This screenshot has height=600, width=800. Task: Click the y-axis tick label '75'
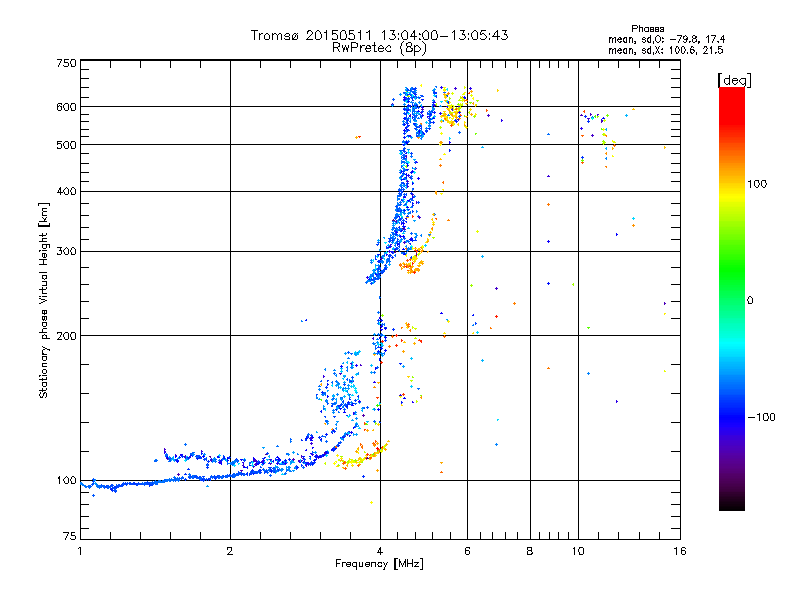pyautogui.click(x=70, y=536)
